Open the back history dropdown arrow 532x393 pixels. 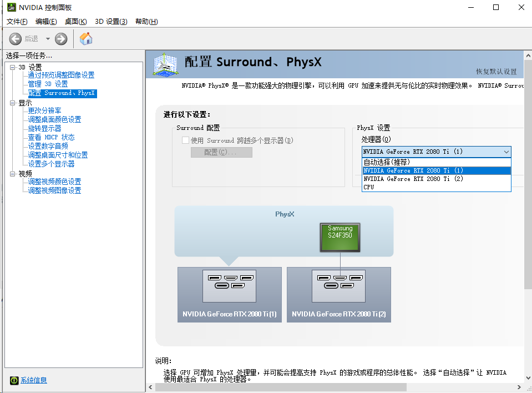click(48, 39)
